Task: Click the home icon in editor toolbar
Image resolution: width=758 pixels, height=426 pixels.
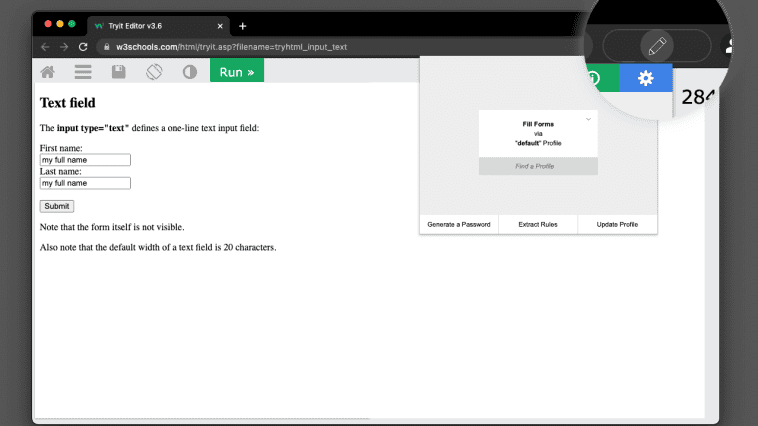Action: click(x=47, y=72)
